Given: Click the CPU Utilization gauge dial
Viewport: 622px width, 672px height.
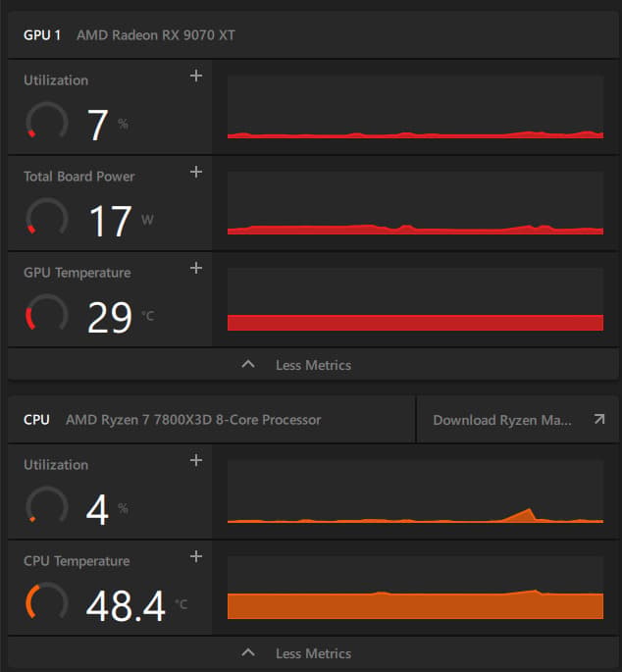Looking at the screenshot, I should point(47,505).
